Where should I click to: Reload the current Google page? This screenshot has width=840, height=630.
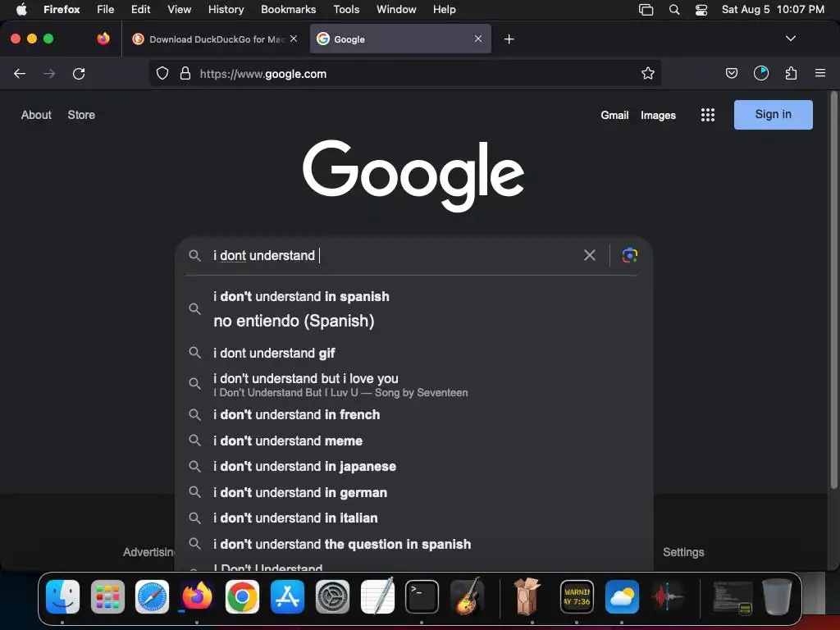(79, 73)
